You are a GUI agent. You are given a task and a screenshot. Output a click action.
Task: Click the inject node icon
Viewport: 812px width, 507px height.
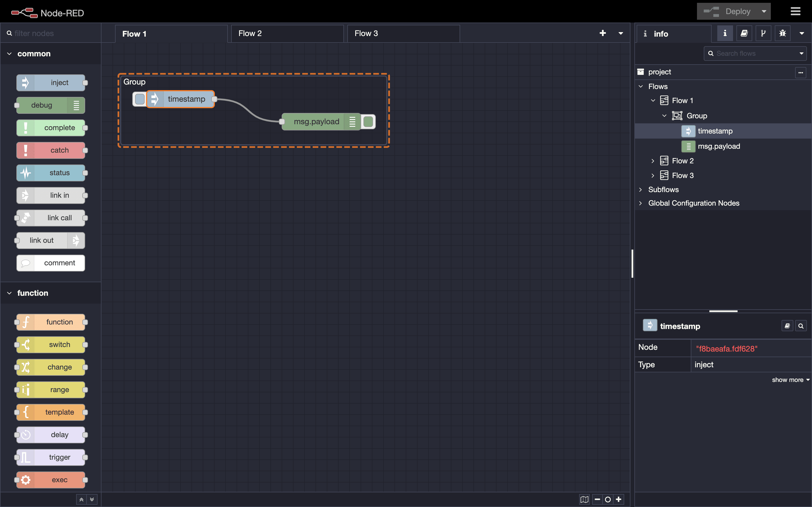(25, 82)
